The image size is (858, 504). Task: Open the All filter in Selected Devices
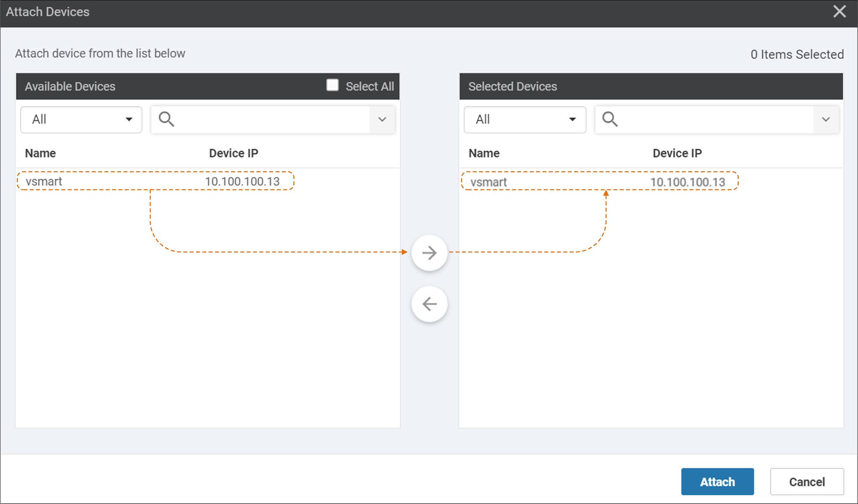click(x=525, y=119)
